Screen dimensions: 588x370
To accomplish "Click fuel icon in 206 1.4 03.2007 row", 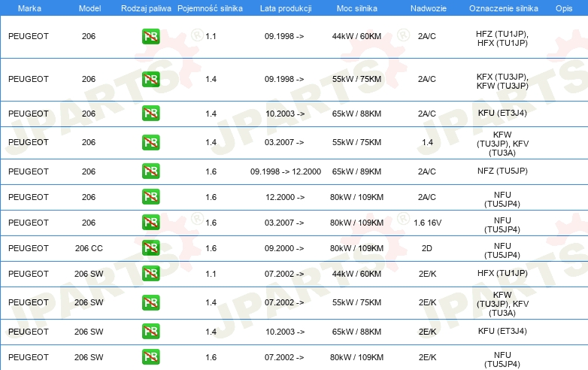I will pyautogui.click(x=150, y=142).
